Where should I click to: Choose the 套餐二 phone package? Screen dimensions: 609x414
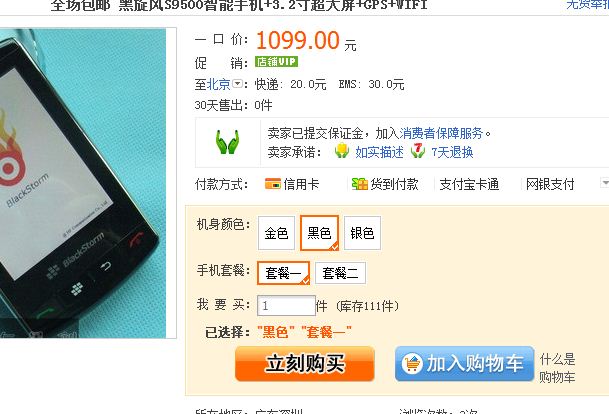pyautogui.click(x=340, y=273)
